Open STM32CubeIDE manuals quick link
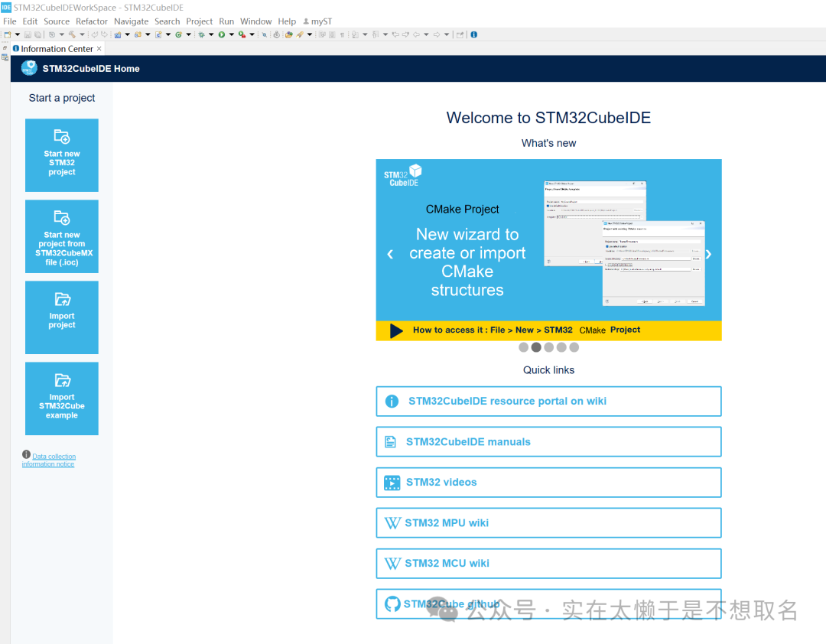Viewport: 826px width, 644px height. (x=548, y=441)
